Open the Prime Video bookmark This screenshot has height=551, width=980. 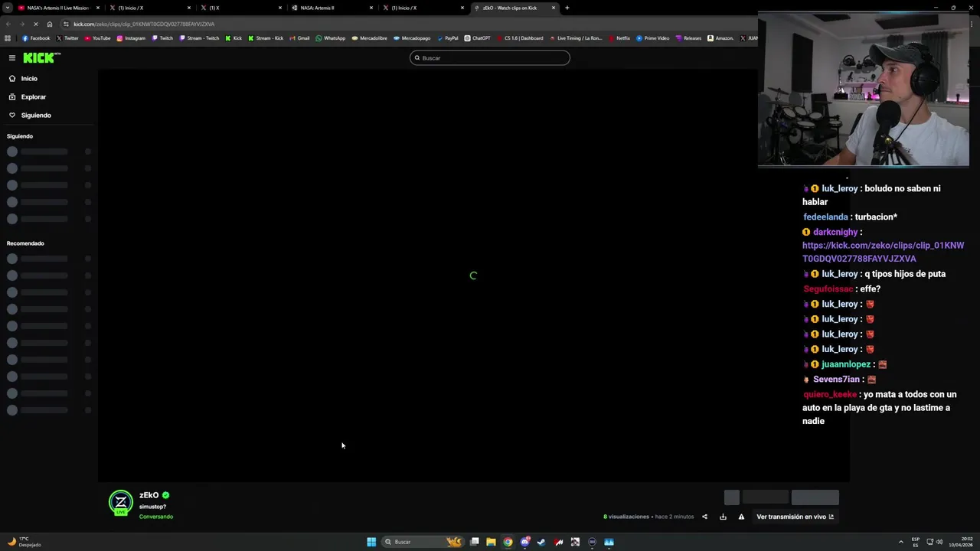(x=653, y=38)
